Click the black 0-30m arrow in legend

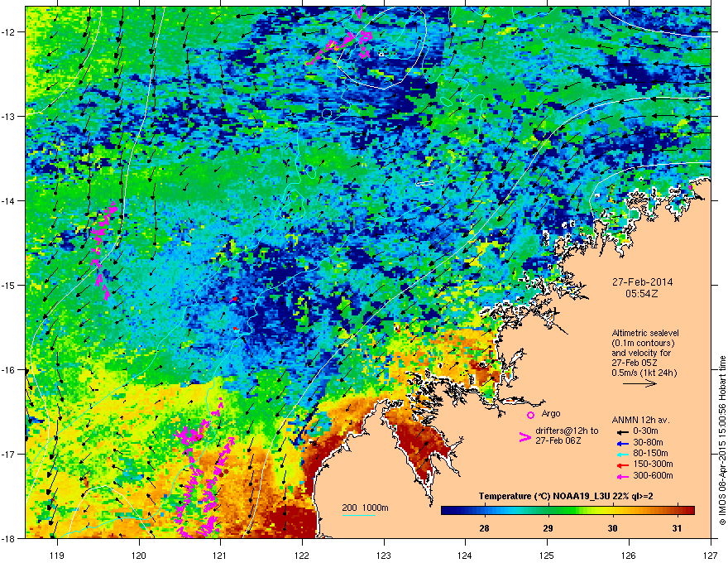623,431
